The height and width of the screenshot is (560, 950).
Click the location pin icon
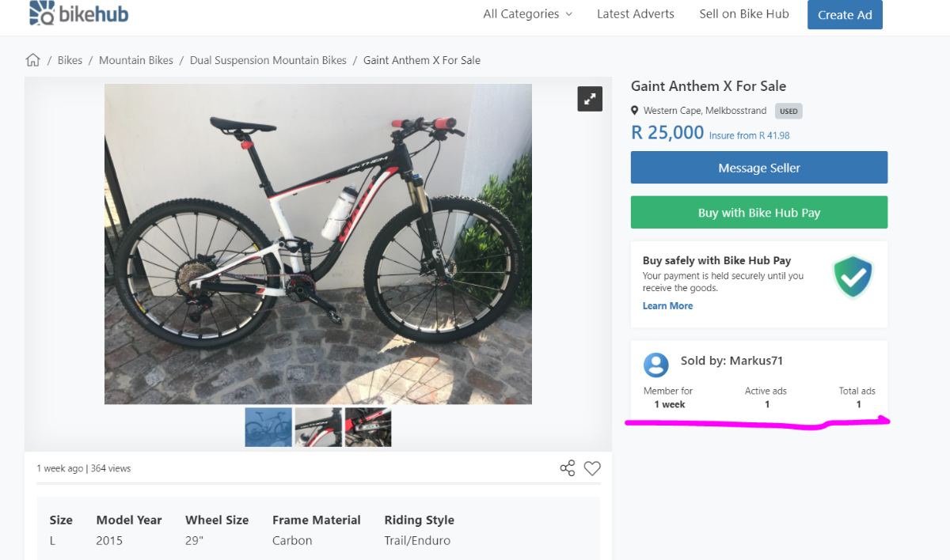tap(634, 111)
